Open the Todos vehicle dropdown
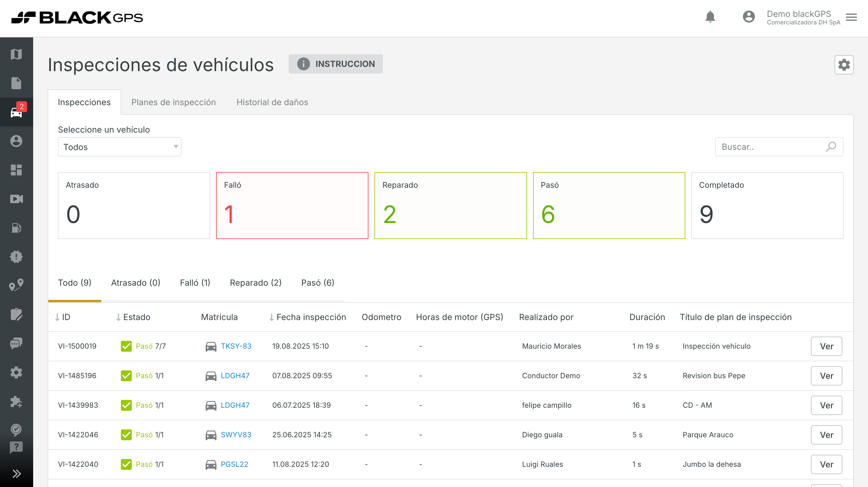868x487 pixels. point(120,147)
